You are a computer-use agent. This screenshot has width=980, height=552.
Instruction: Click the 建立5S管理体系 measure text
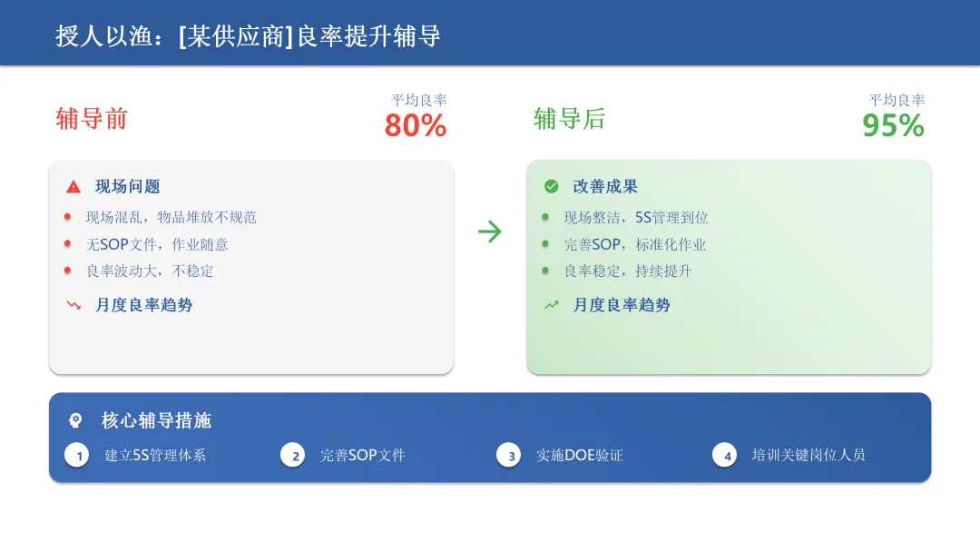pos(155,455)
